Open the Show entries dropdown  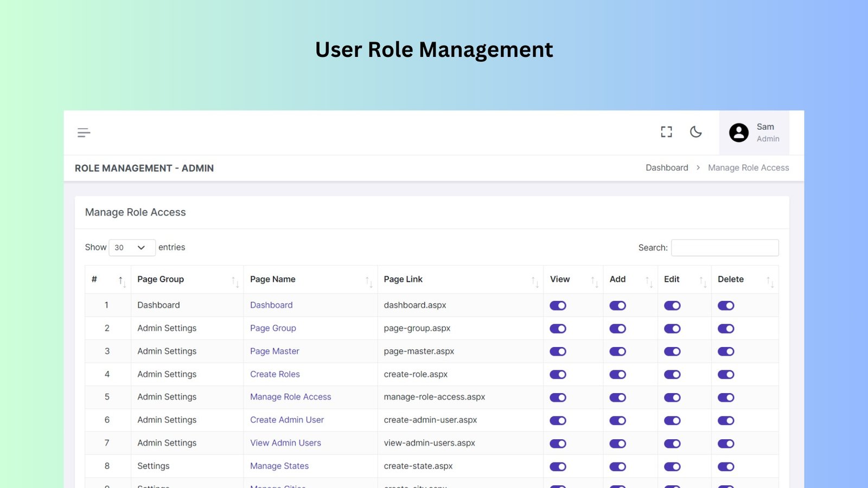(132, 248)
